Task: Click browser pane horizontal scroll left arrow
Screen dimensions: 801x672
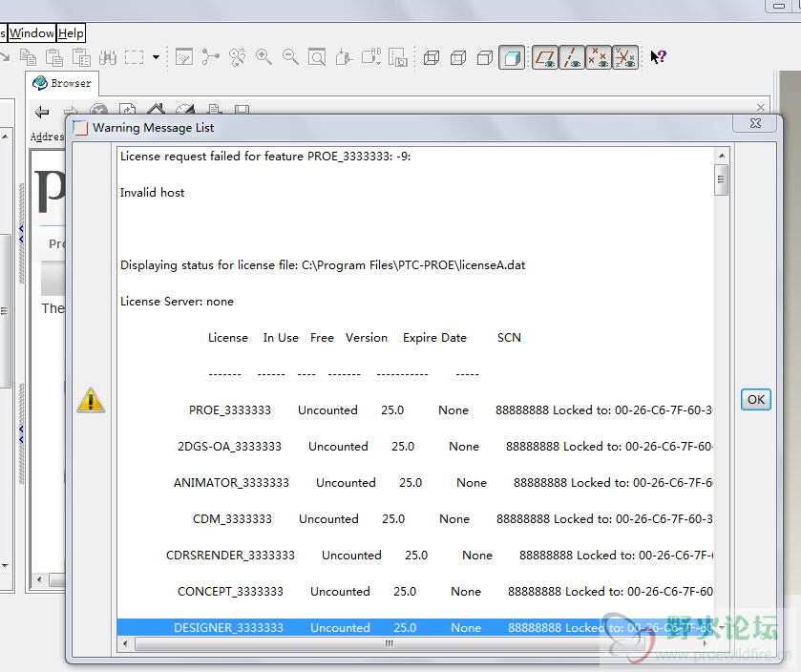Action: pyautogui.click(x=39, y=579)
